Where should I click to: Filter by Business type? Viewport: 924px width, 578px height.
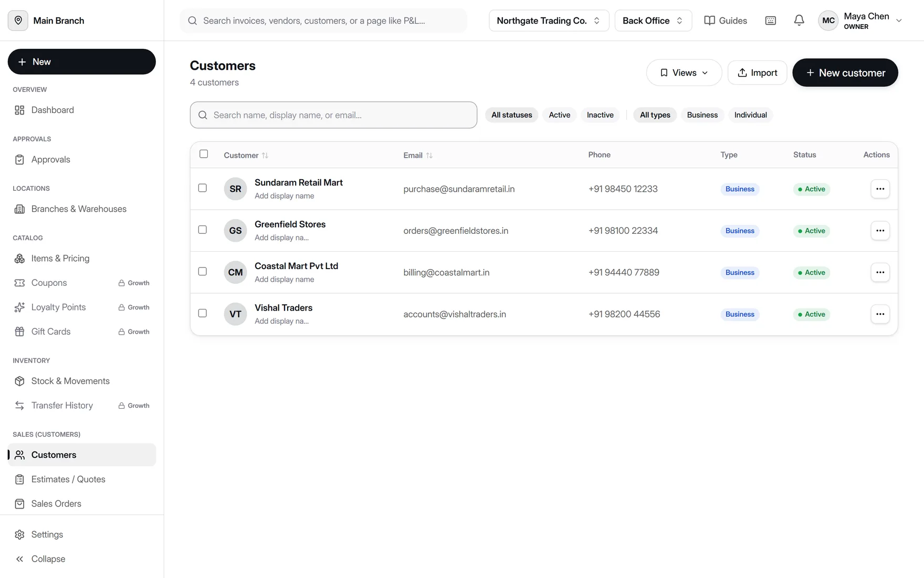(702, 115)
